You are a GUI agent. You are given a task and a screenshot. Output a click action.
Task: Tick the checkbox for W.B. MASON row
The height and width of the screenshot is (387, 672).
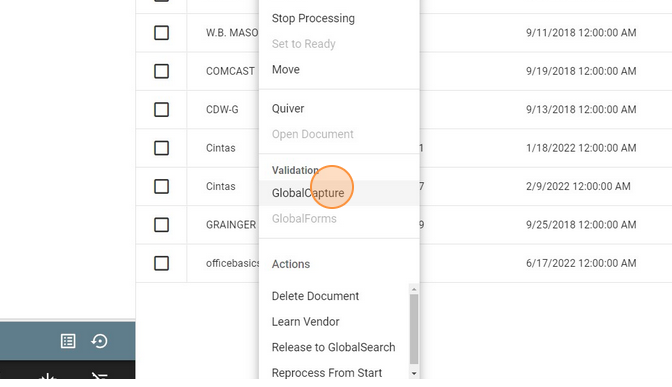coord(162,33)
